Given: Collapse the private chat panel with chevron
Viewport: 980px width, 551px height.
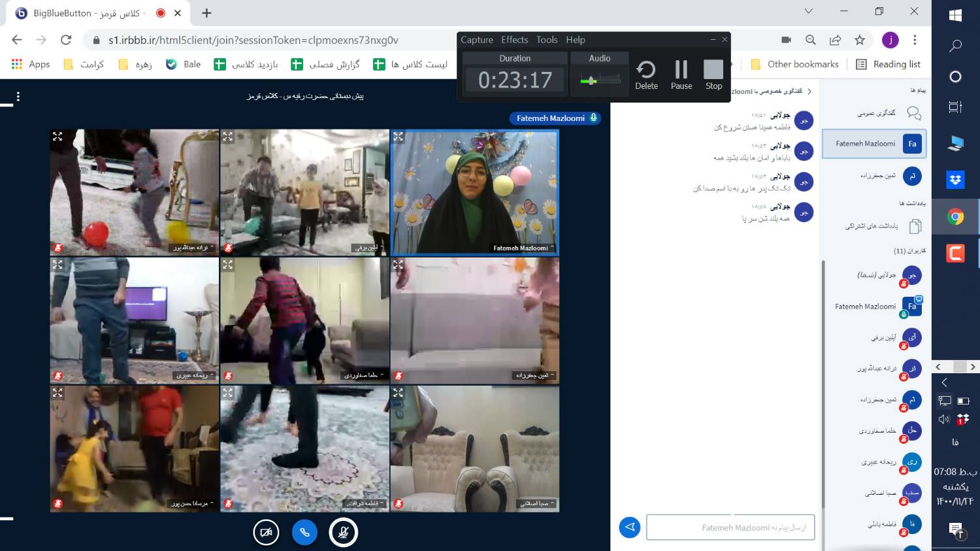Looking at the screenshot, I should point(809,92).
